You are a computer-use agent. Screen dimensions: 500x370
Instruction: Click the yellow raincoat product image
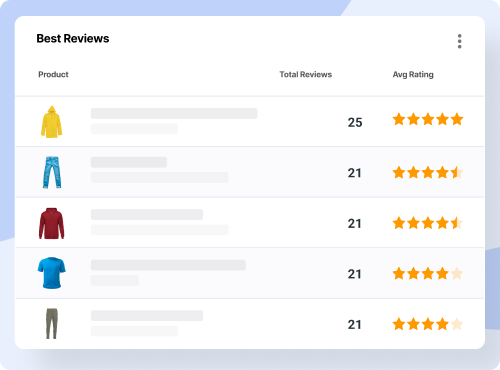pyautogui.click(x=51, y=122)
